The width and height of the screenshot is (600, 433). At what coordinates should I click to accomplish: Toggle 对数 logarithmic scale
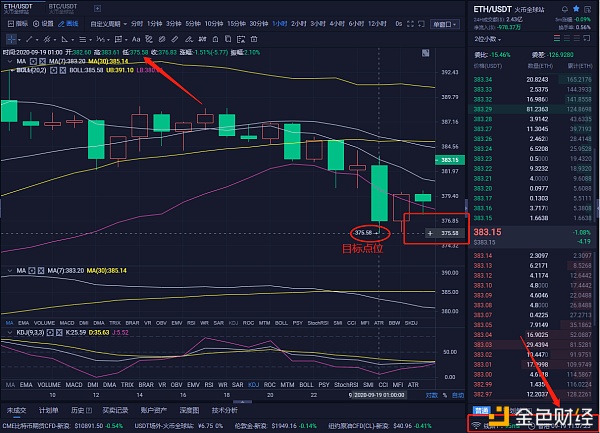[x=431, y=395]
